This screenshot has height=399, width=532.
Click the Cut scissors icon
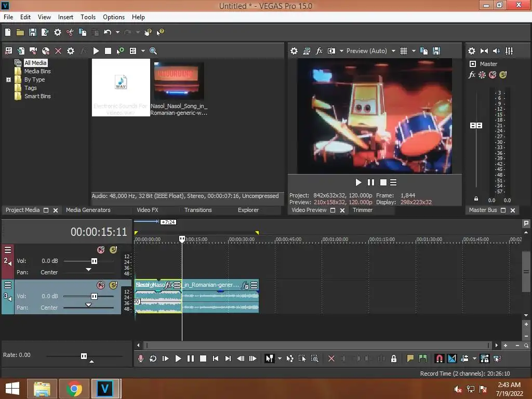click(x=70, y=32)
